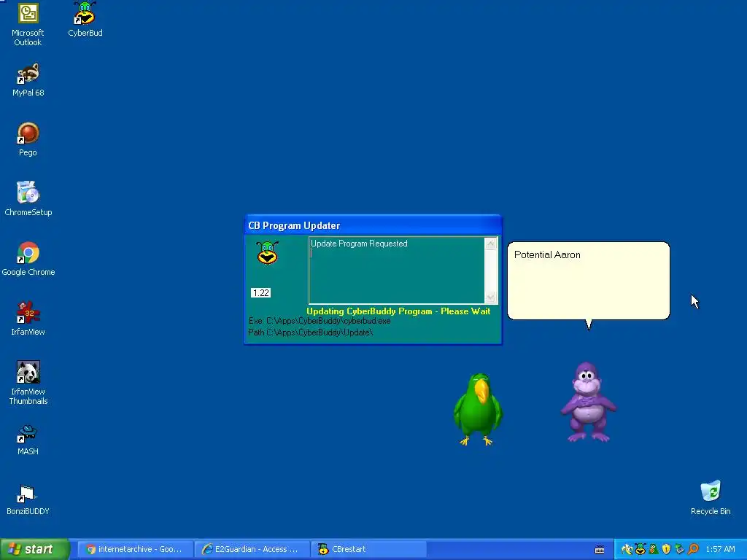Switch to the E2Guardian Internet Explorer window
This screenshot has height=560, width=747.
252,550
